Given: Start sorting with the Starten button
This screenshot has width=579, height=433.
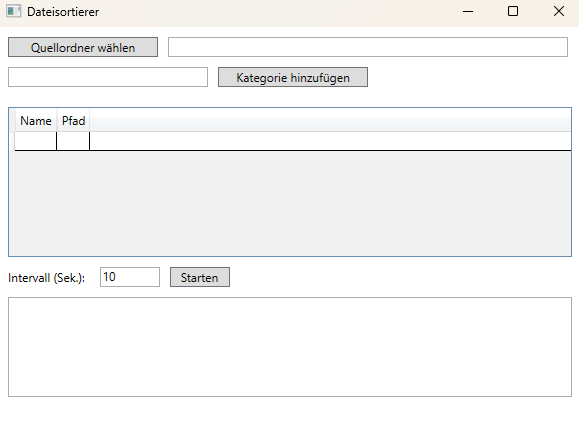Looking at the screenshot, I should (200, 277).
